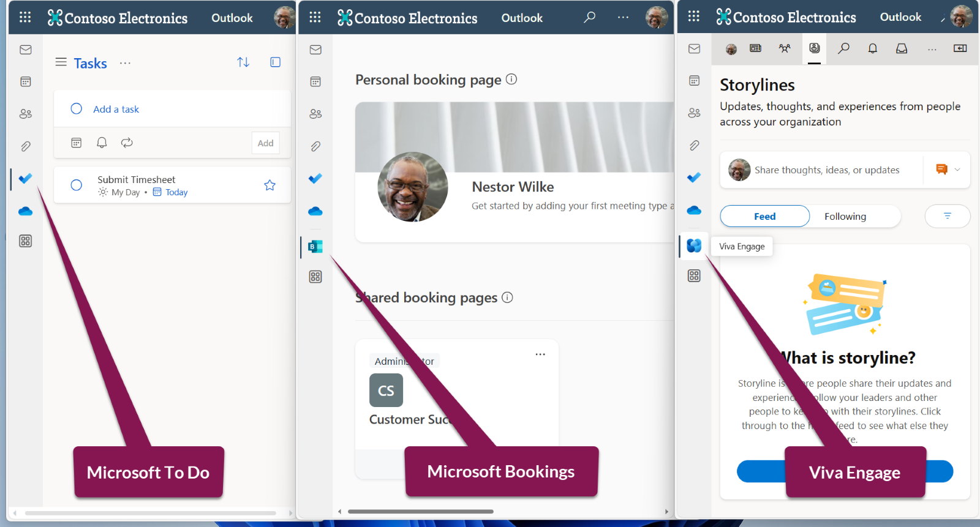
Task: Click Search magnifier in Viva Engage toolbar
Action: click(x=844, y=48)
